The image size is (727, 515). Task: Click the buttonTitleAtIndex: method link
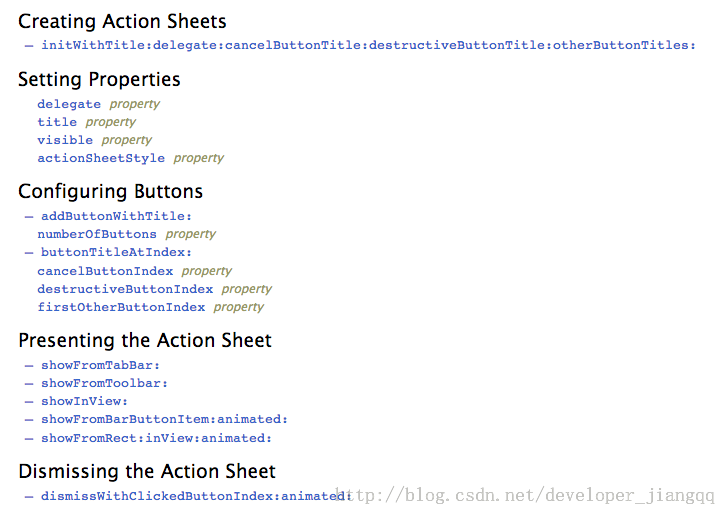116,252
